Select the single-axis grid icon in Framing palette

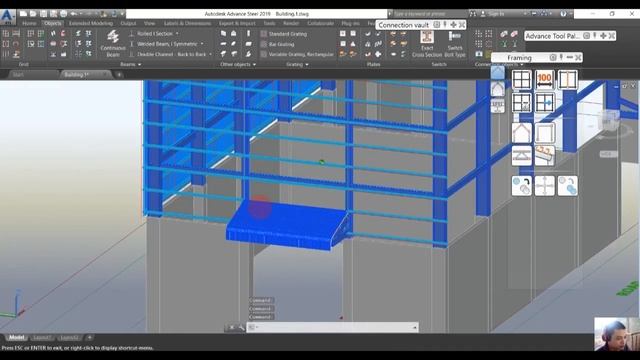point(567,80)
